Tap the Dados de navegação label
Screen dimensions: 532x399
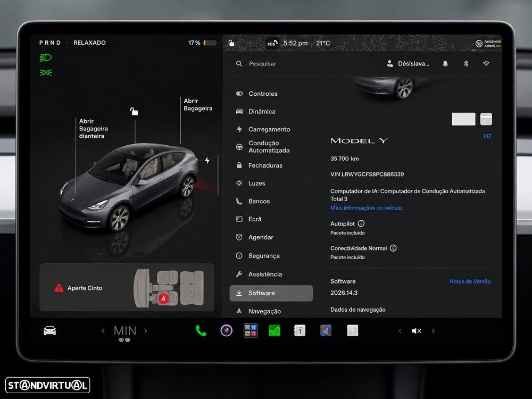coord(358,310)
